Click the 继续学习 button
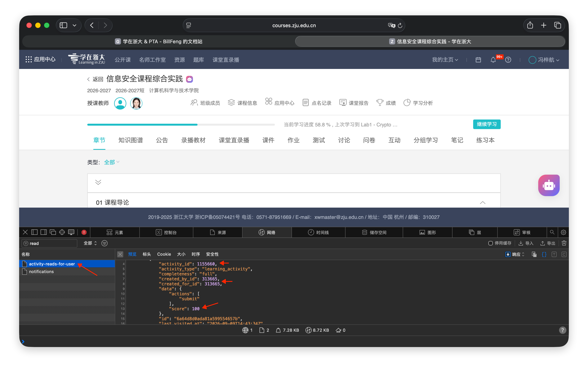The width and height of the screenshot is (588, 370). 487,124
